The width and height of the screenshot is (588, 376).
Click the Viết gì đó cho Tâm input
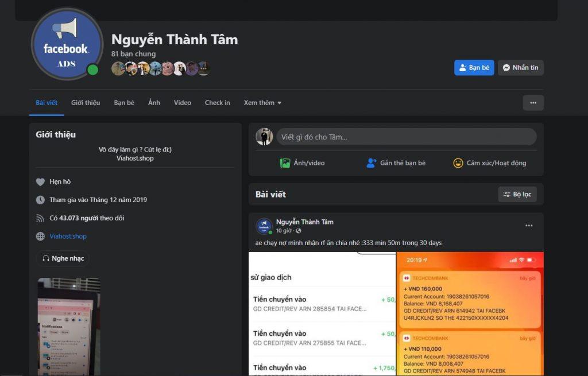point(406,137)
